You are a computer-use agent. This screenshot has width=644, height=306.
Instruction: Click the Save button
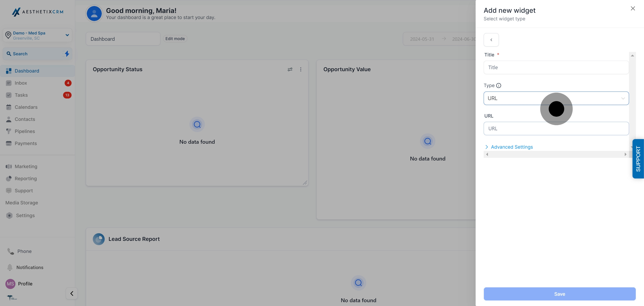[x=559, y=294]
